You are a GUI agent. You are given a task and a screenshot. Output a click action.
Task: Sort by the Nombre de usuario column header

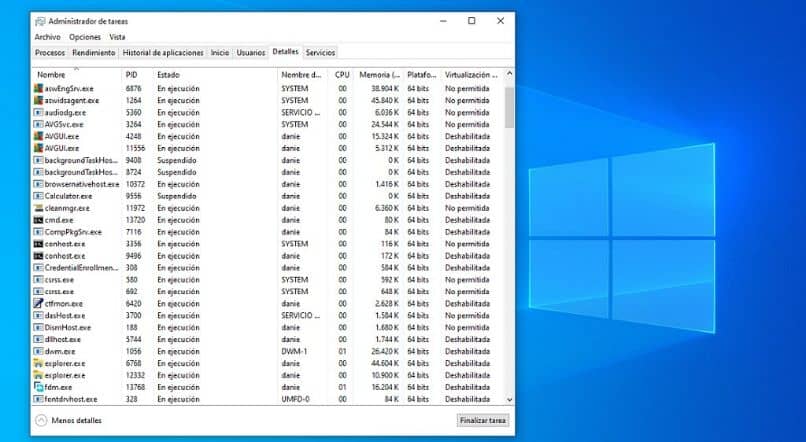303,75
